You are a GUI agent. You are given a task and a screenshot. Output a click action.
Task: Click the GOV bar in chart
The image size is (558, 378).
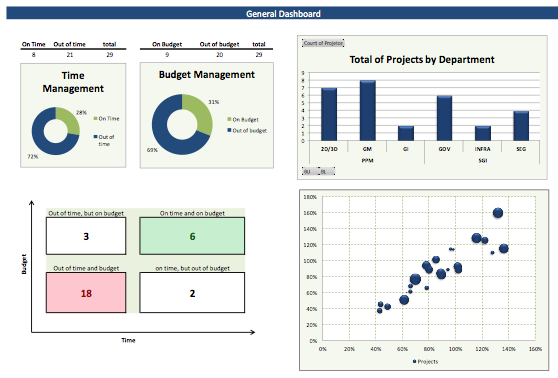(444, 118)
